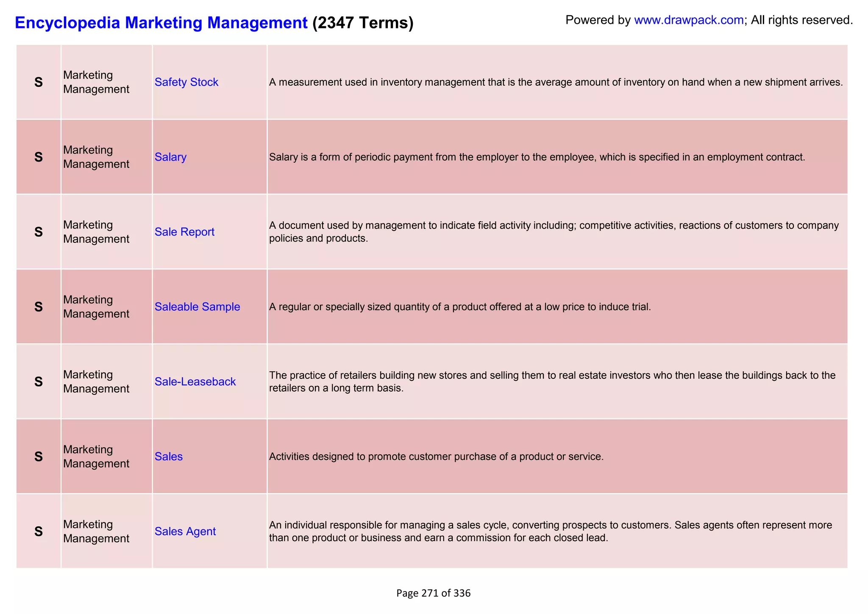The image size is (868, 614).
Task: Select the Sale Report definition text
Action: [554, 232]
